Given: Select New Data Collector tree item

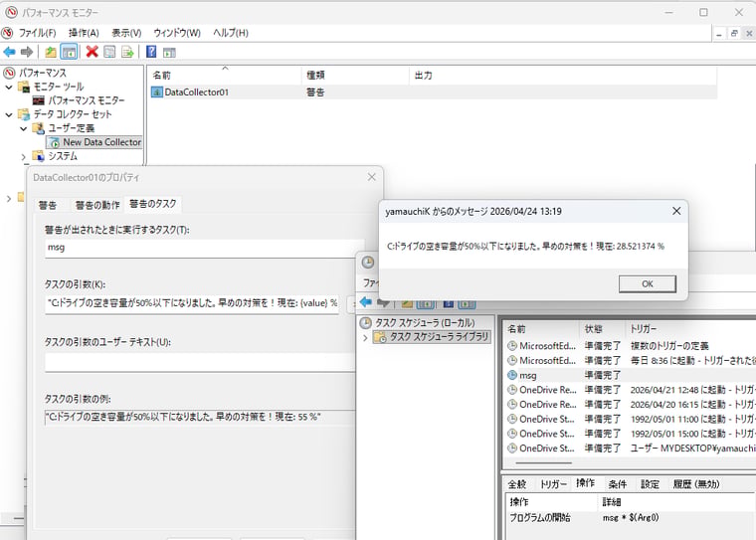Looking at the screenshot, I should click(x=101, y=142).
